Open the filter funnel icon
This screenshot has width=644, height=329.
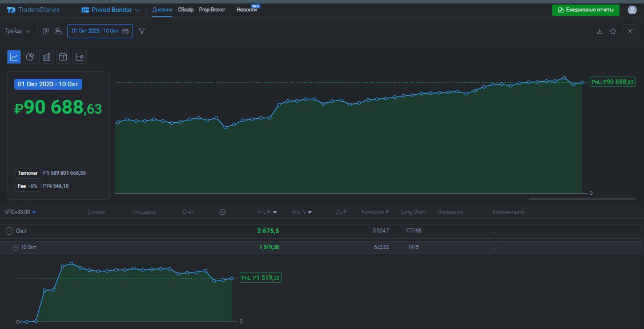[141, 31]
